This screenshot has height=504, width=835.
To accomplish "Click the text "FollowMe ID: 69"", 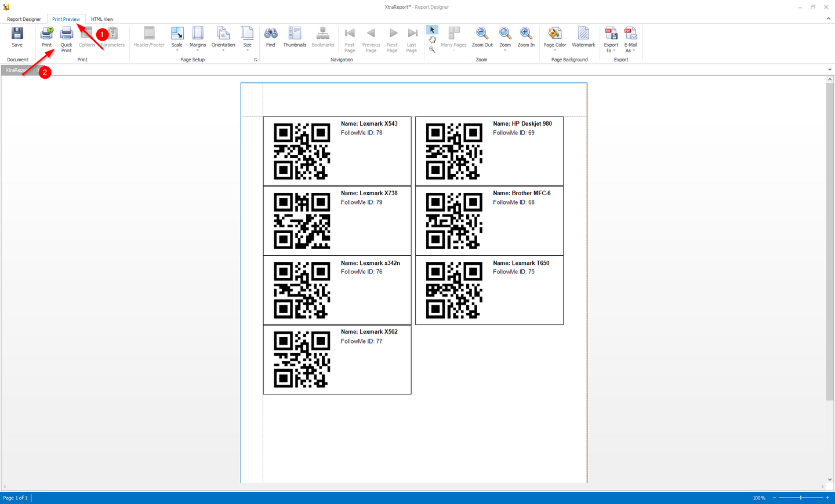I will [x=514, y=133].
